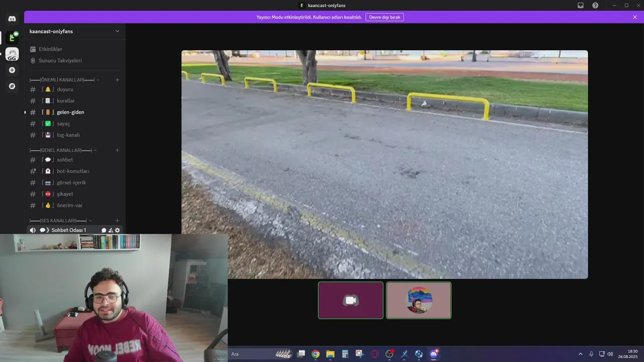Open the Discord help question mark icon
The image size is (644, 362).
(595, 5)
